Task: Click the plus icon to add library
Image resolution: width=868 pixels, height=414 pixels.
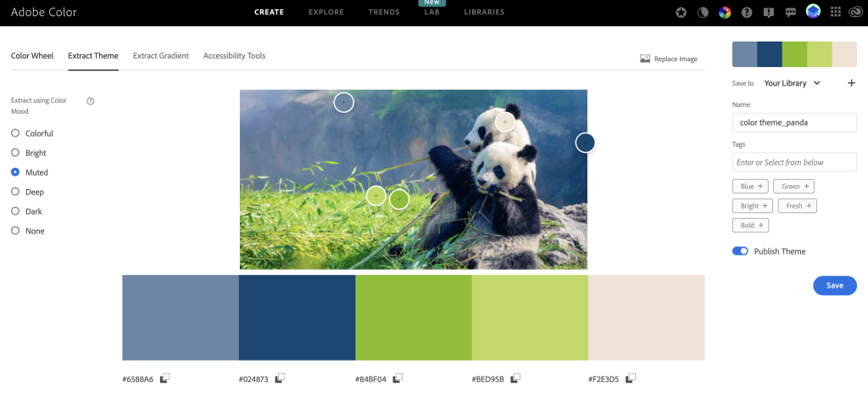Action: 851,83
